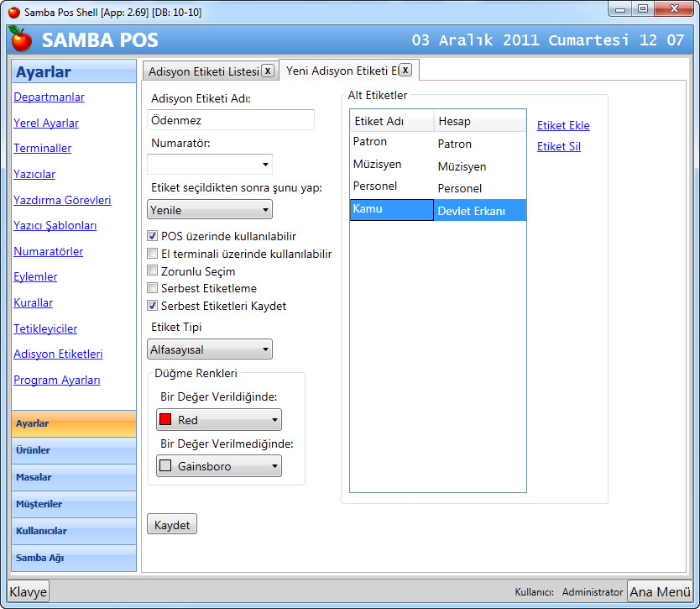Open Yazıcılar settings
Image resolution: width=700 pixels, height=609 pixels.
34,174
